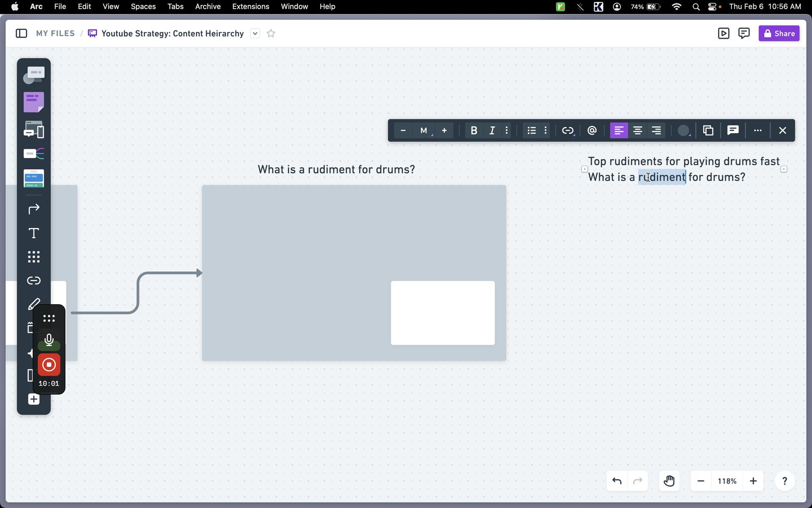812x508 pixels.
Task: Open the Archive menu
Action: click(x=208, y=7)
